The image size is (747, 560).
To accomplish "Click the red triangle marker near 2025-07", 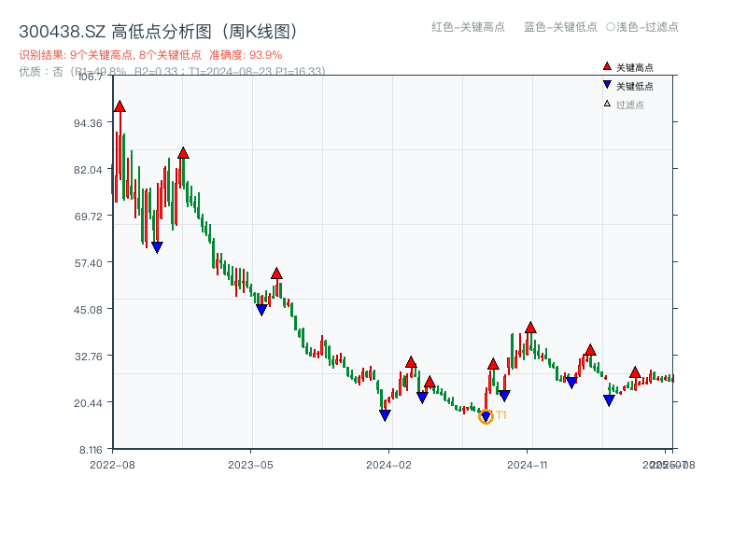I will (634, 370).
